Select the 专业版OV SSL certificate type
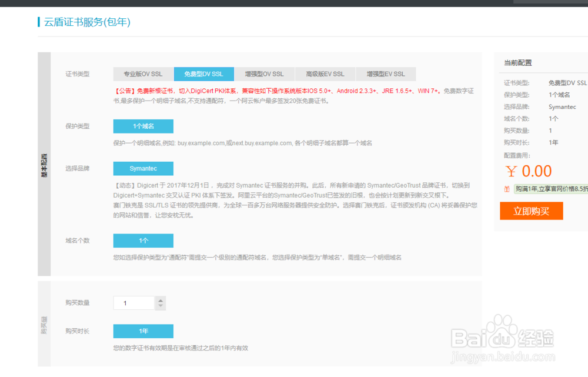This screenshot has height=377, width=588. click(143, 74)
